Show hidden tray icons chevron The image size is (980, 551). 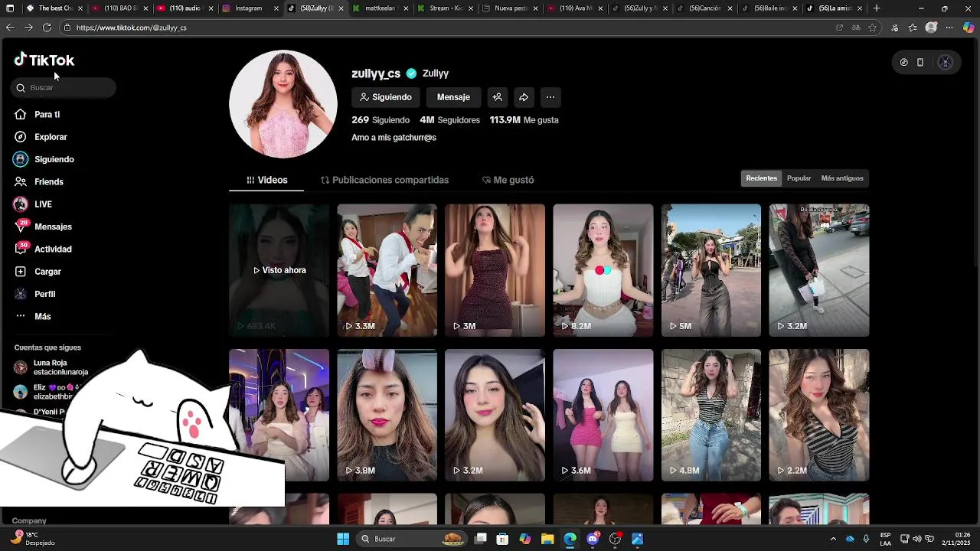[x=833, y=539]
